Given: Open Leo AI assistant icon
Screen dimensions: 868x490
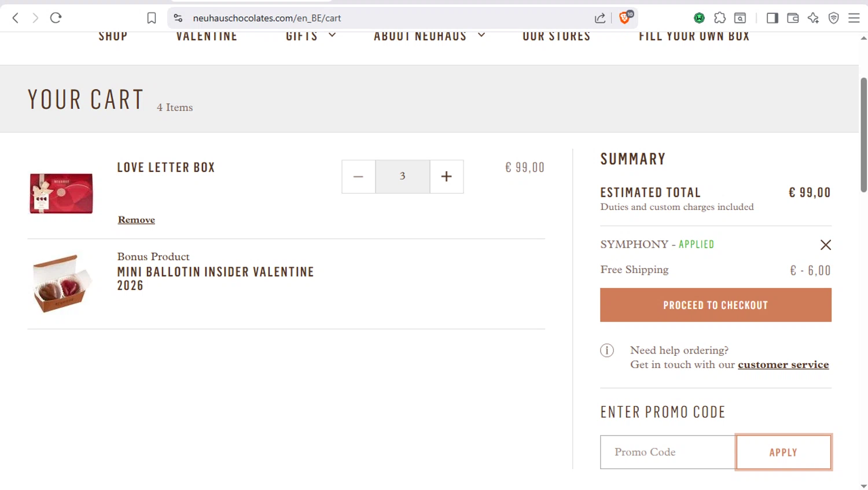Looking at the screenshot, I should pos(813,18).
